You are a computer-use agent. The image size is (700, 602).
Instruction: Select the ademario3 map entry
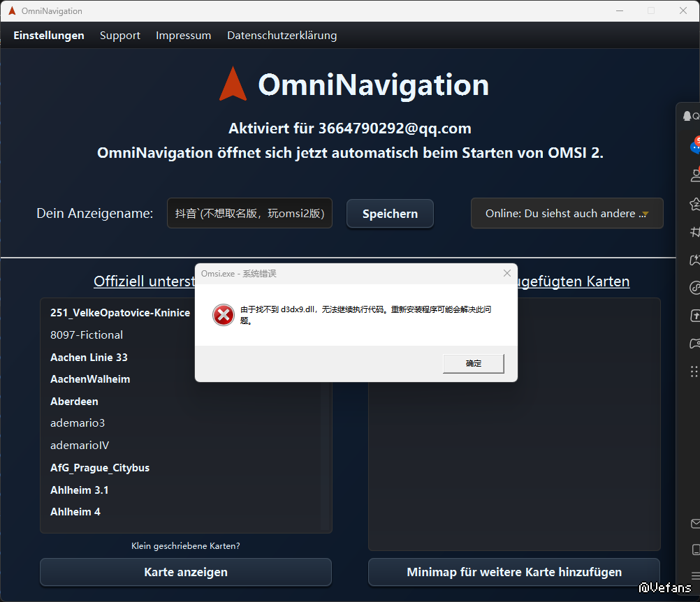tap(78, 423)
